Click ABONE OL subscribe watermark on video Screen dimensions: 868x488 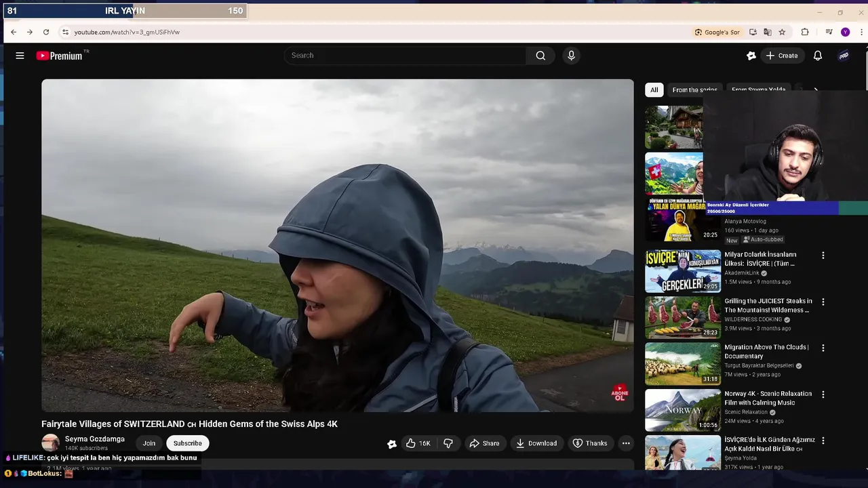620,393
